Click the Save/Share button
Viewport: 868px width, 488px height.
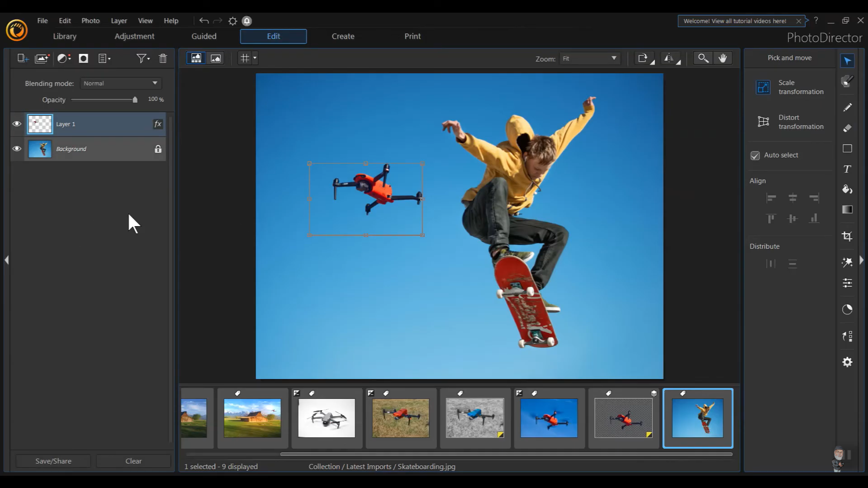tap(52, 460)
